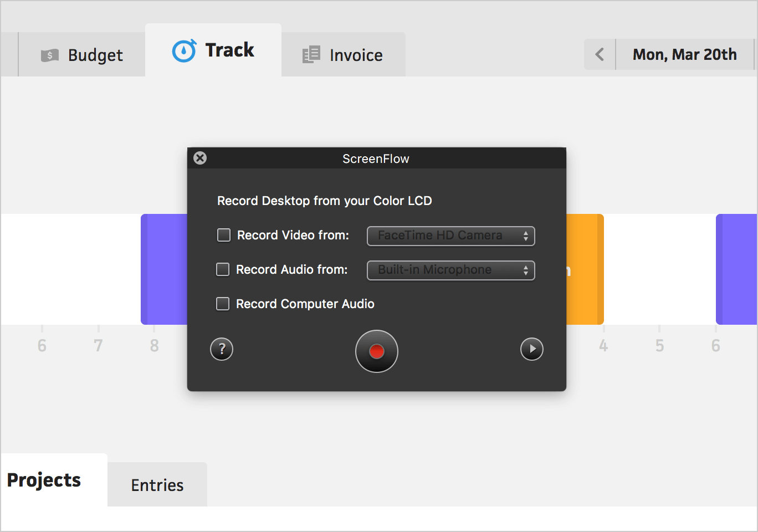Open Built-in Microphone dropdown
This screenshot has height=532, width=758.
(x=451, y=270)
